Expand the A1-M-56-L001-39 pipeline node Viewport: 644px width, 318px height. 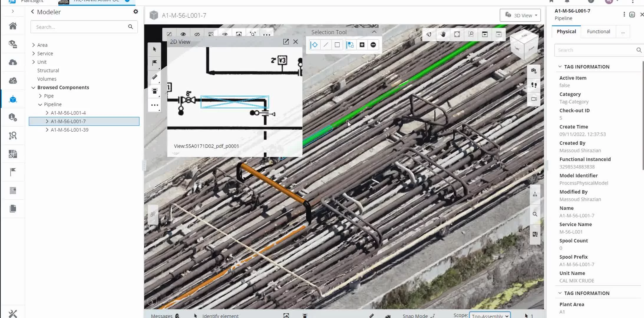click(47, 130)
